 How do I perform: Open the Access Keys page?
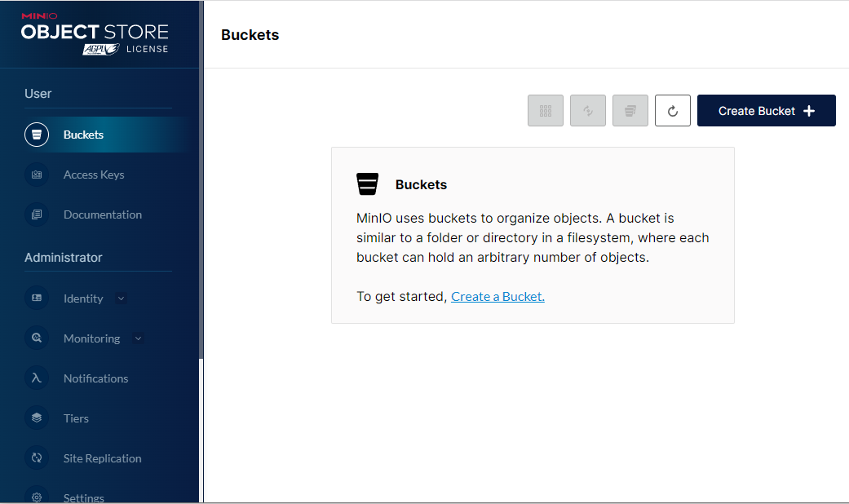94,175
